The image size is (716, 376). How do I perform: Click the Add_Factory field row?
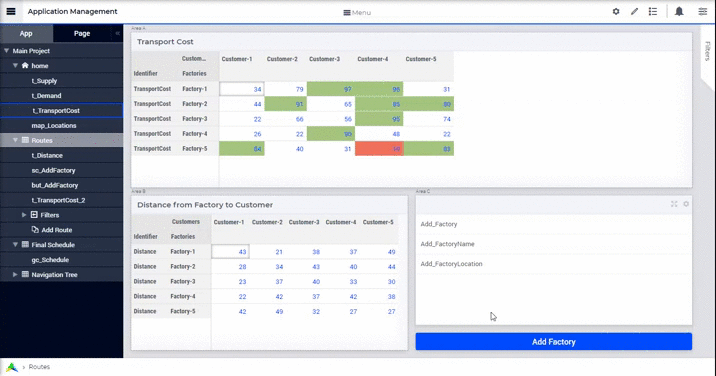(553, 224)
